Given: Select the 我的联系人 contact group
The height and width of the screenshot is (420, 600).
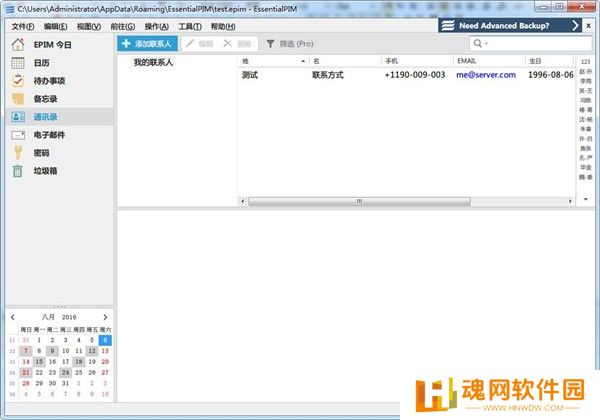Looking at the screenshot, I should (x=153, y=62).
